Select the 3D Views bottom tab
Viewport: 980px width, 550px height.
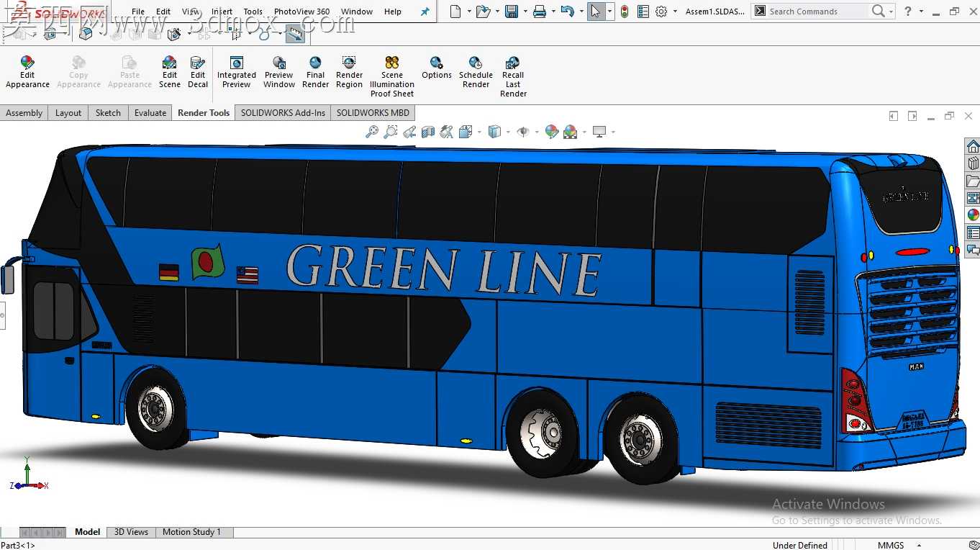tap(131, 532)
